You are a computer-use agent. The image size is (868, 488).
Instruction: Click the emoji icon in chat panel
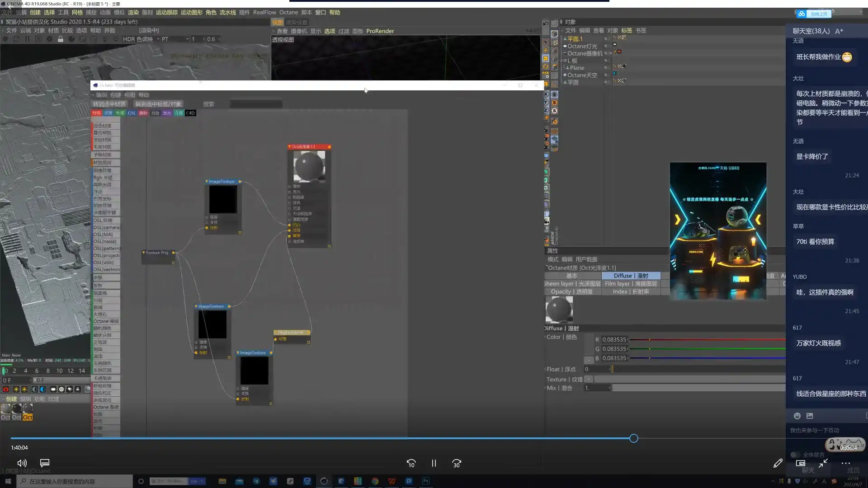[x=797, y=416]
